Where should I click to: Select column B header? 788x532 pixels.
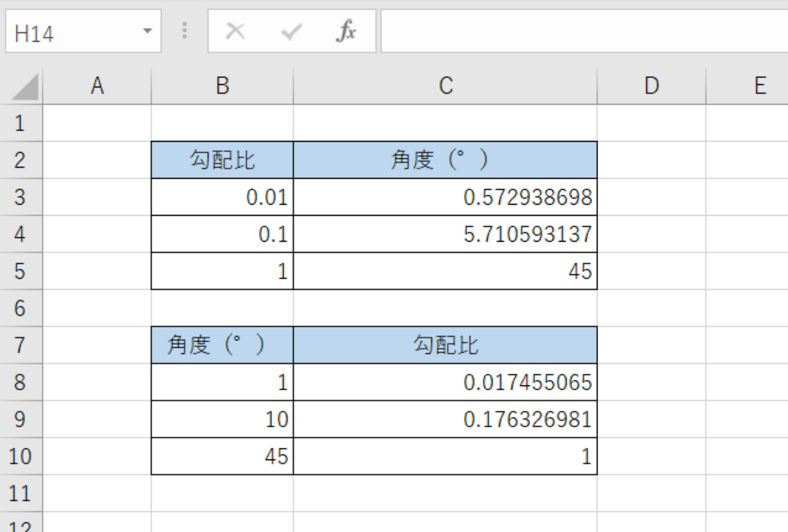pos(222,85)
